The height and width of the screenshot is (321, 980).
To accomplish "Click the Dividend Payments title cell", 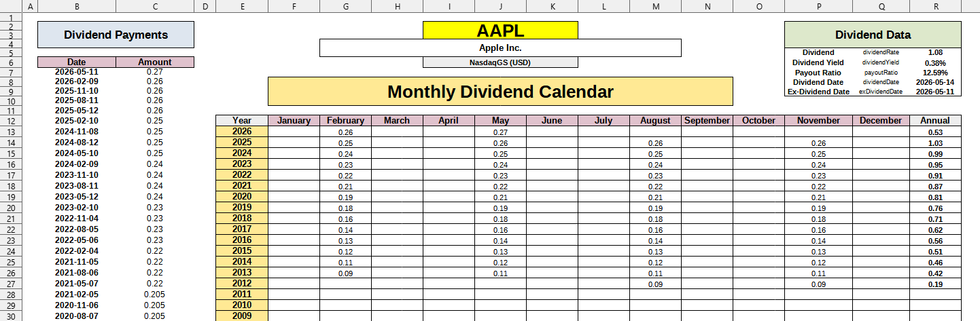I will pyautogui.click(x=116, y=35).
